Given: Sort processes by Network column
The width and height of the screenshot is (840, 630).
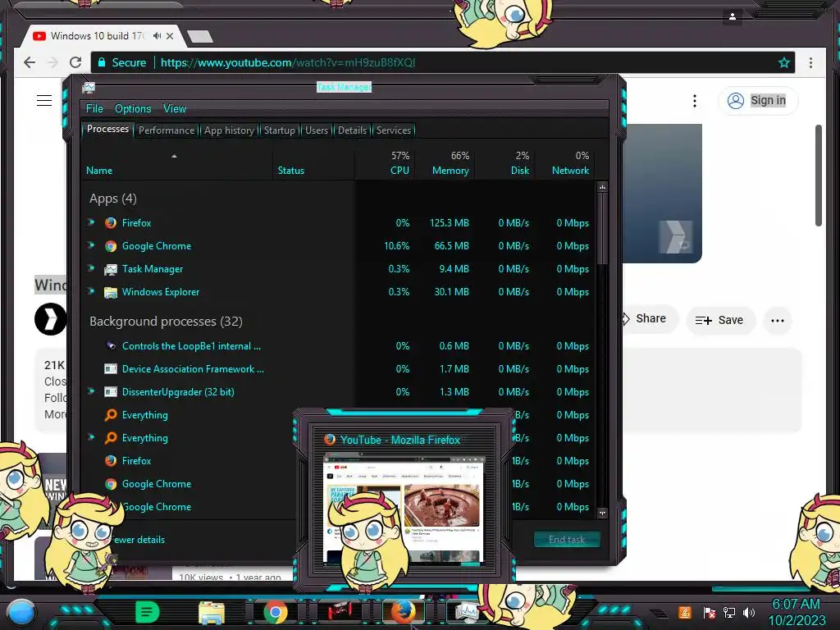Looking at the screenshot, I should [564, 163].
